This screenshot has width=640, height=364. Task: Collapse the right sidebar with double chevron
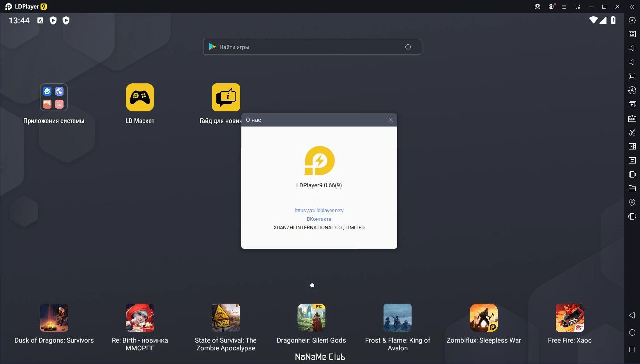(632, 7)
